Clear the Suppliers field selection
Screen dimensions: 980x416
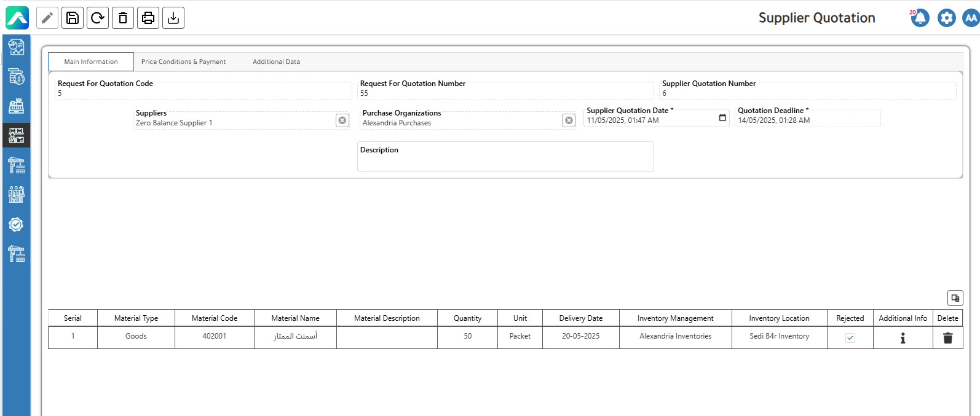point(342,120)
